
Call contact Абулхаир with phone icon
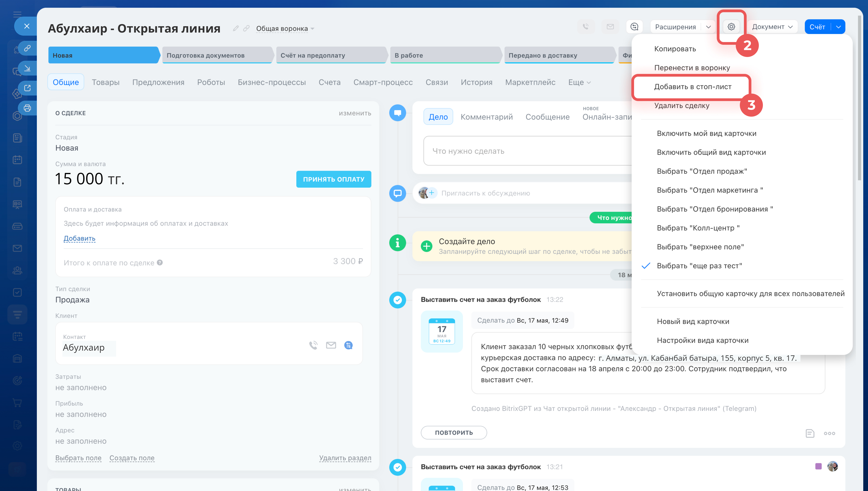pyautogui.click(x=314, y=345)
